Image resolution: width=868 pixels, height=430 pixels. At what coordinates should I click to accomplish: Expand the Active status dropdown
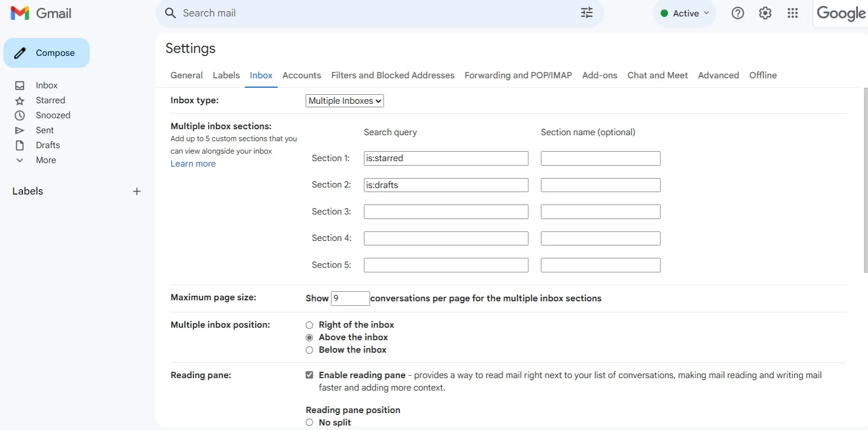coord(684,13)
